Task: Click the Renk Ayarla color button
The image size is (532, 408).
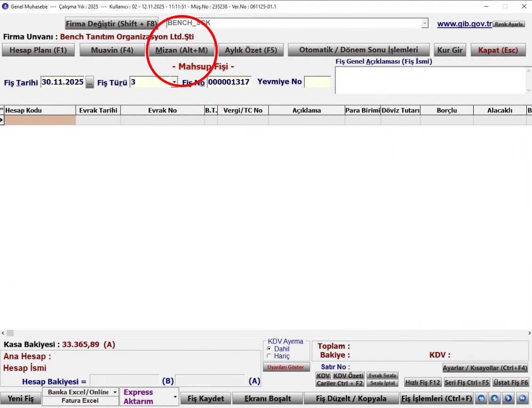Action: point(508,24)
